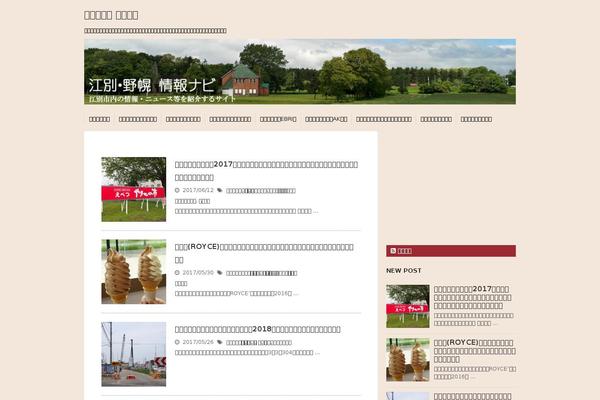Click the tagline text under the site title
600x400 pixels.
coord(155,31)
